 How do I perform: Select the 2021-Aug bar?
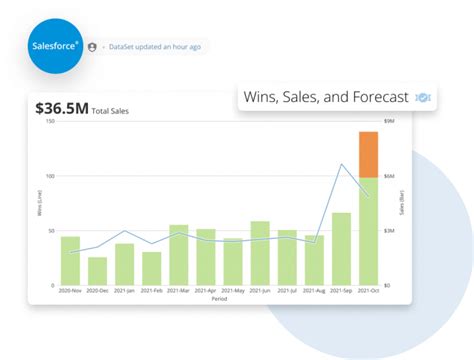(314, 260)
